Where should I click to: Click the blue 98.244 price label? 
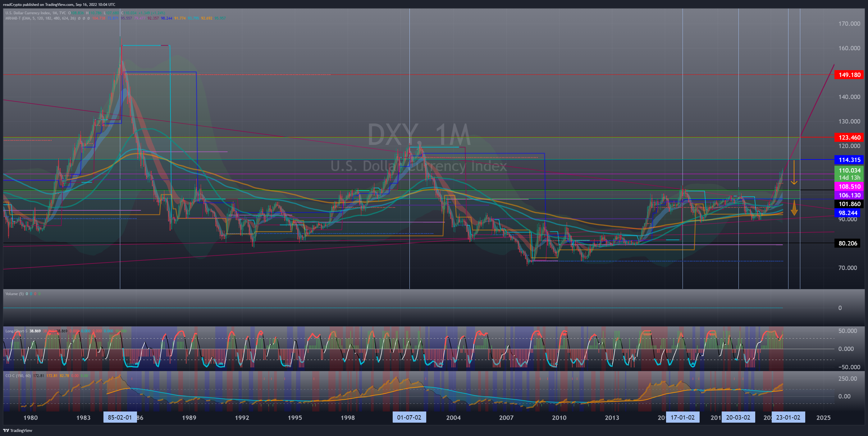(847, 213)
